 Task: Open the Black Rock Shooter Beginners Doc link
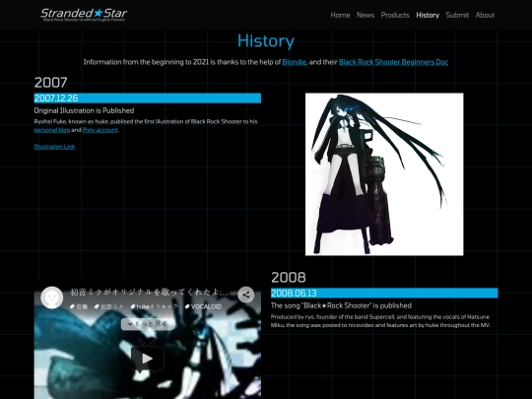(393, 62)
